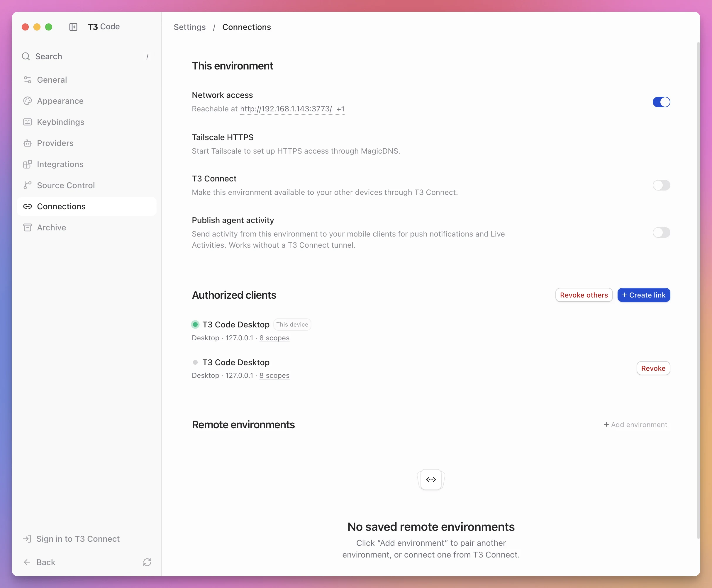This screenshot has width=712, height=588.
Task: Click the Archive box icon
Action: tap(28, 228)
